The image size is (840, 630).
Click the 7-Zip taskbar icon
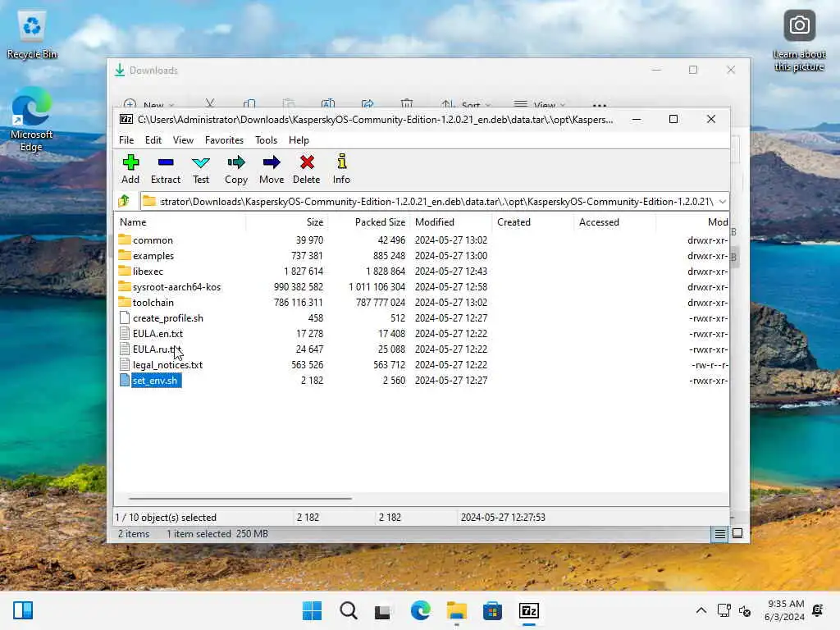[x=529, y=610]
